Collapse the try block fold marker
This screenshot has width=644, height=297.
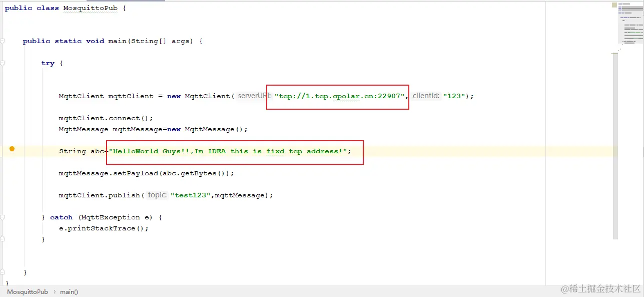[3, 63]
